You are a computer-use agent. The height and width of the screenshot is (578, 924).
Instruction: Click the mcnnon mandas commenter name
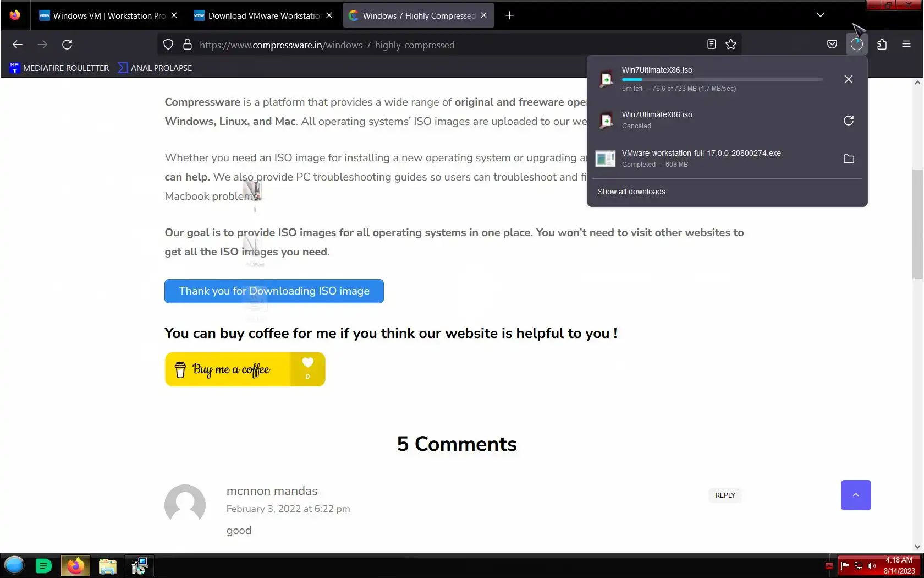(272, 491)
